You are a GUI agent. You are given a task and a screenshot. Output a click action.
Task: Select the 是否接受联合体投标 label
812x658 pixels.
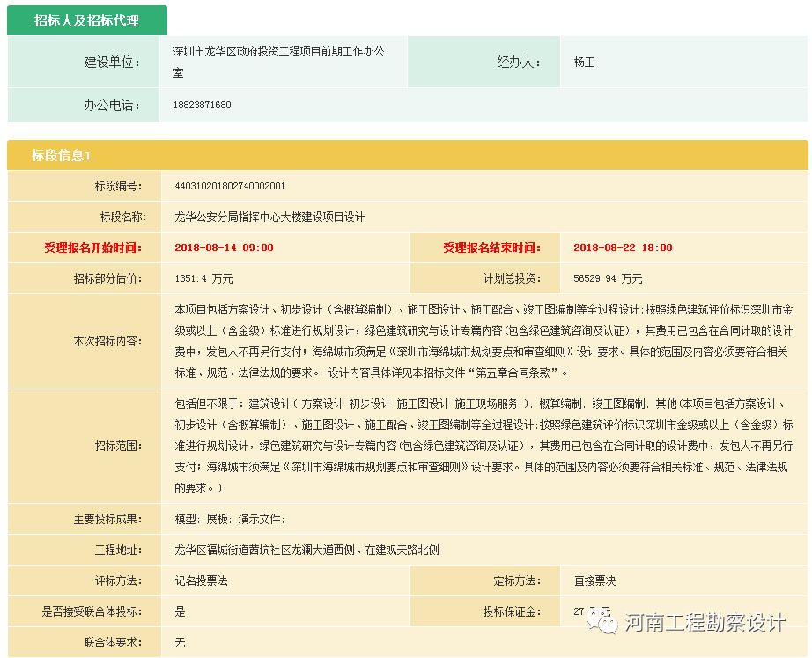[92, 611]
